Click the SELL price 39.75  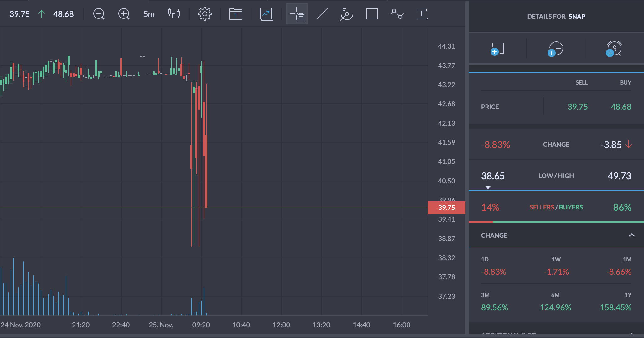[x=578, y=107]
